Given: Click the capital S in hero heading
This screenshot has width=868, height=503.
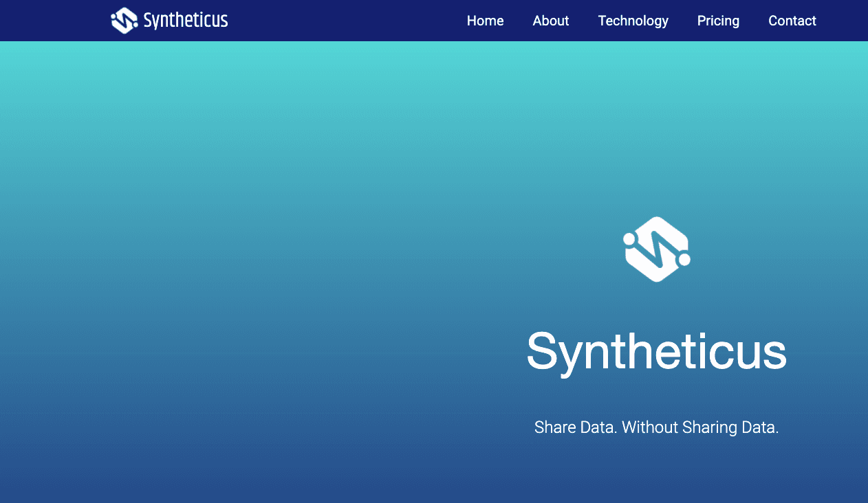Looking at the screenshot, I should pyautogui.click(x=543, y=350).
